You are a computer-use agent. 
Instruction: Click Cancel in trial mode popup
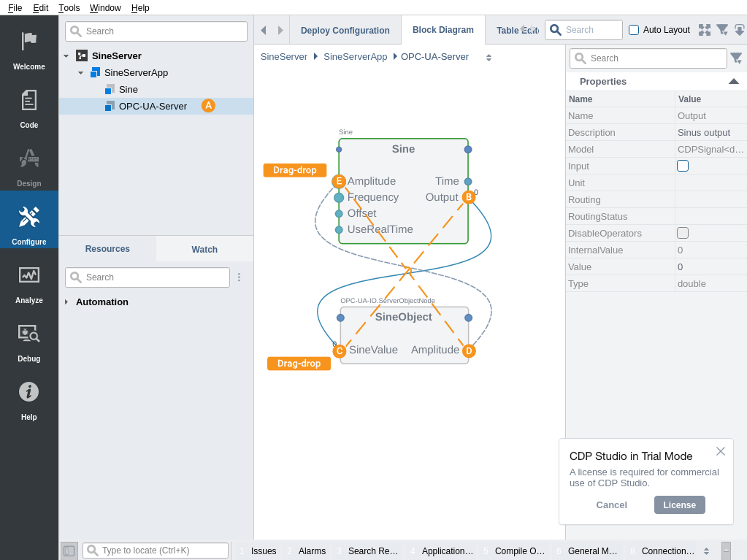611,505
